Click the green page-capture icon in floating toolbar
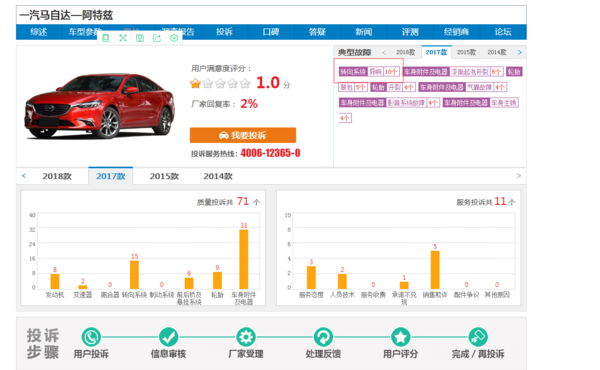 coord(106,38)
